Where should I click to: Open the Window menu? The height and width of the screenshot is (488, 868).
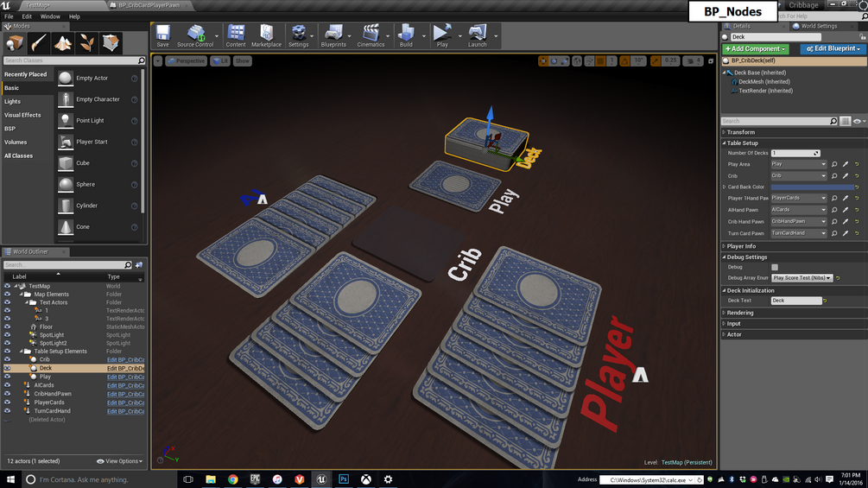point(50,16)
